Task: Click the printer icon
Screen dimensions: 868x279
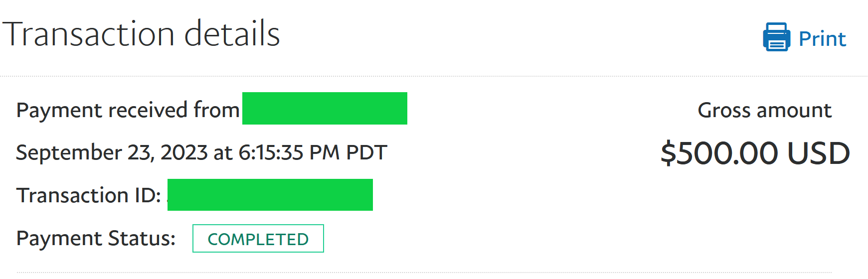Action: [776, 37]
